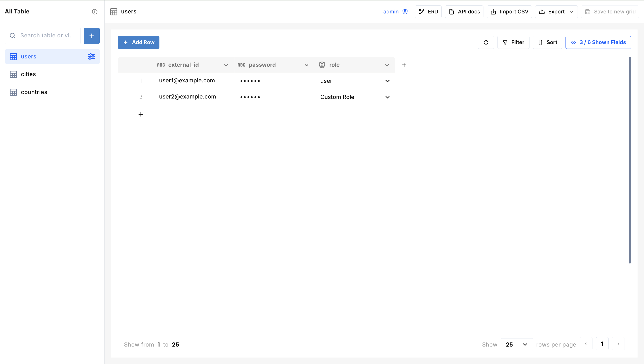Viewport: 644px width, 364px height.
Task: Open the cities table in the sidebar
Action: [x=28, y=74]
